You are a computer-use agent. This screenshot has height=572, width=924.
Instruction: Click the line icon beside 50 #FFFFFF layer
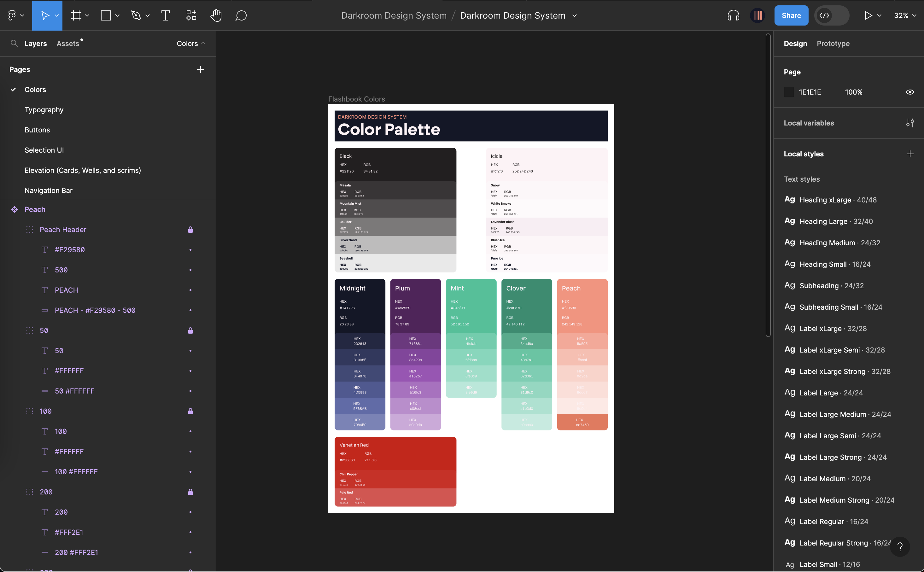pos(45,391)
